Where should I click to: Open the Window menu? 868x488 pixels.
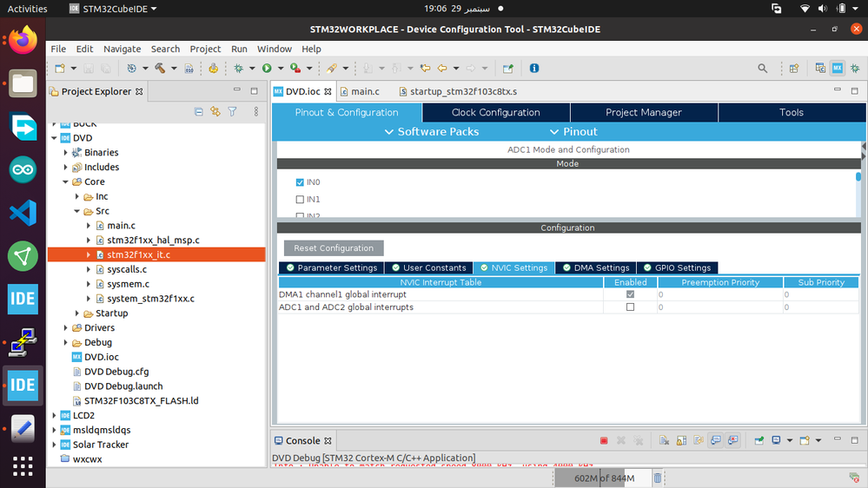(274, 49)
